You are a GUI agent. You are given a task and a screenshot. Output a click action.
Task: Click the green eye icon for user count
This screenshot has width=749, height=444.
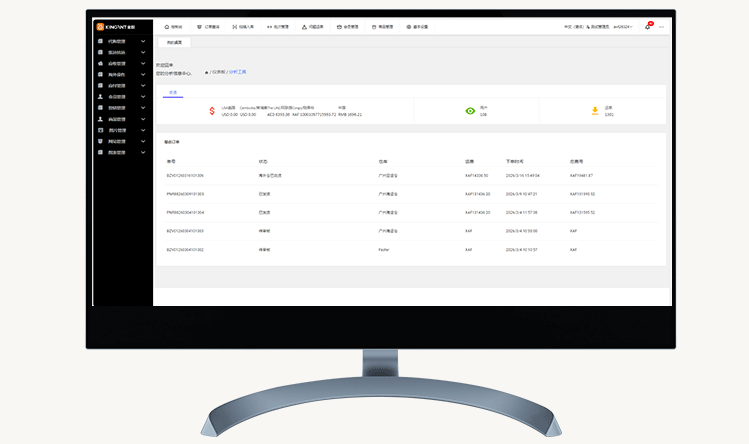(470, 111)
